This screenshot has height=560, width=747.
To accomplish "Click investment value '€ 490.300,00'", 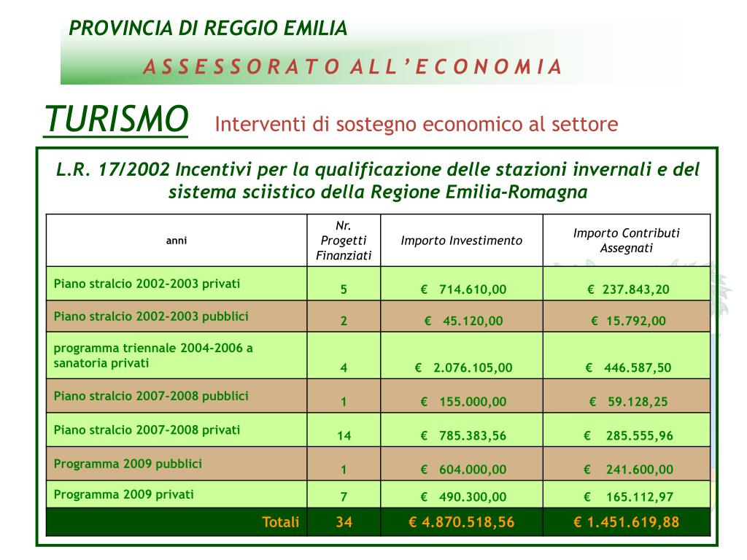I will pyautogui.click(x=463, y=497).
